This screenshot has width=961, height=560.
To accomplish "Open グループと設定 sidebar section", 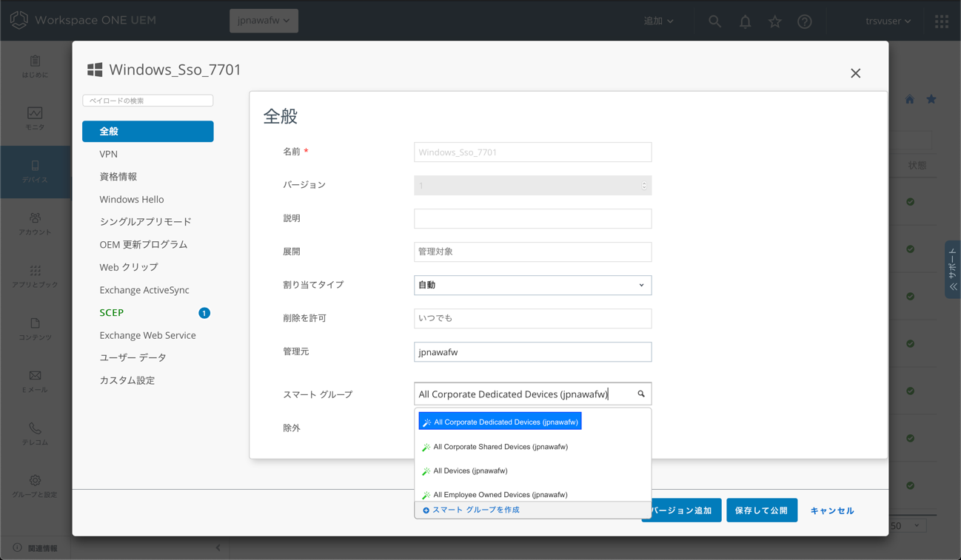I will [x=35, y=487].
